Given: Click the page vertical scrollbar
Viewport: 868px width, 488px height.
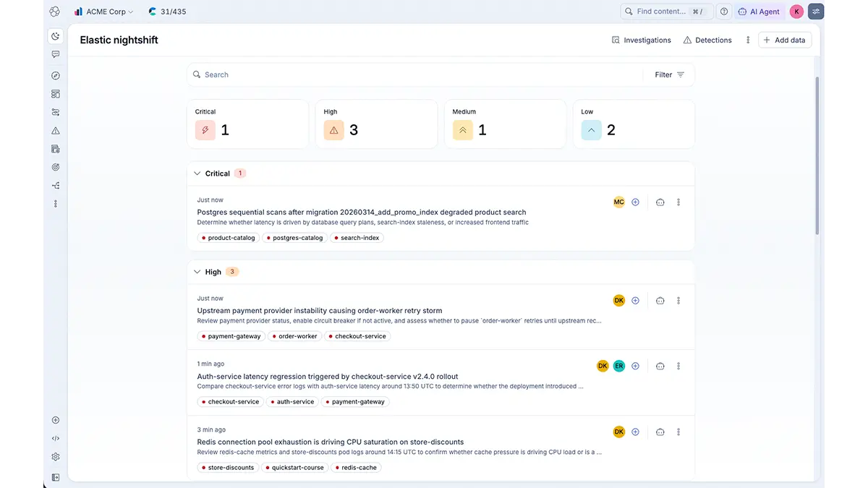Looking at the screenshot, I should pos(818,155).
